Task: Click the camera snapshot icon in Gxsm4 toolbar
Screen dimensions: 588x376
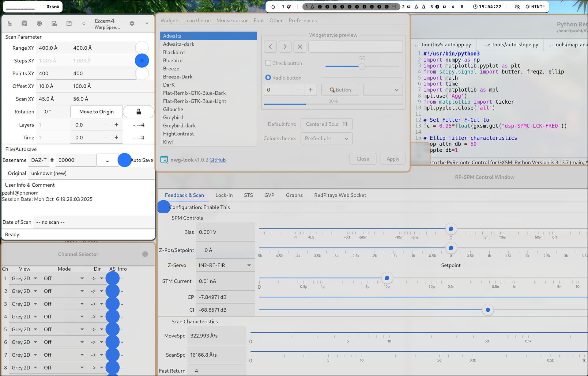Action: (24, 24)
